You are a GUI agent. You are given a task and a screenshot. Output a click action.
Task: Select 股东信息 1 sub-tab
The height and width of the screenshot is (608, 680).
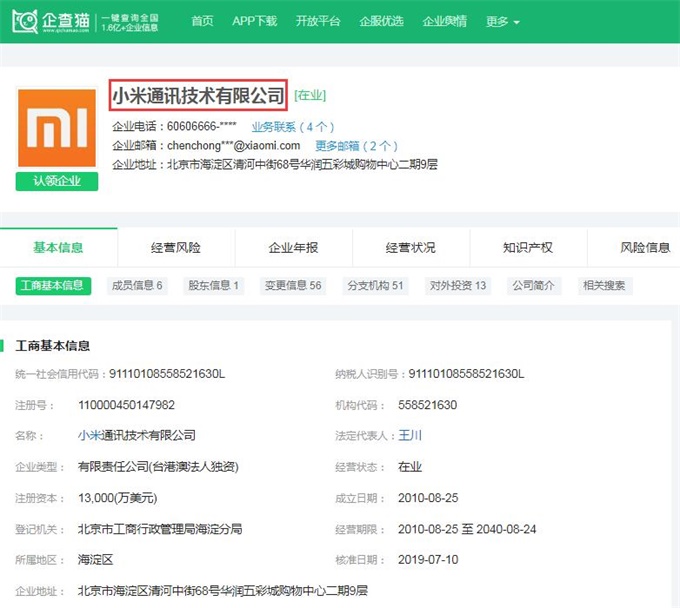click(x=214, y=286)
